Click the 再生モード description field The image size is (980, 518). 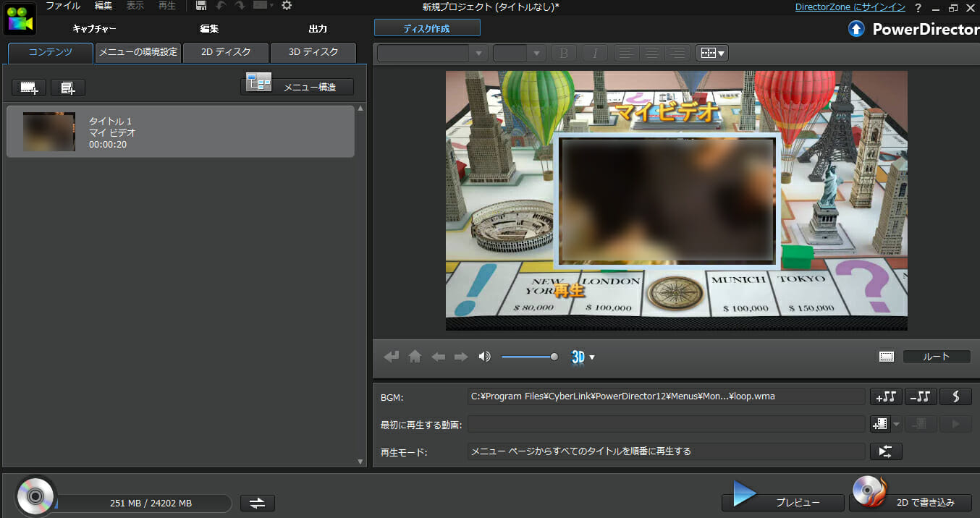667,451
